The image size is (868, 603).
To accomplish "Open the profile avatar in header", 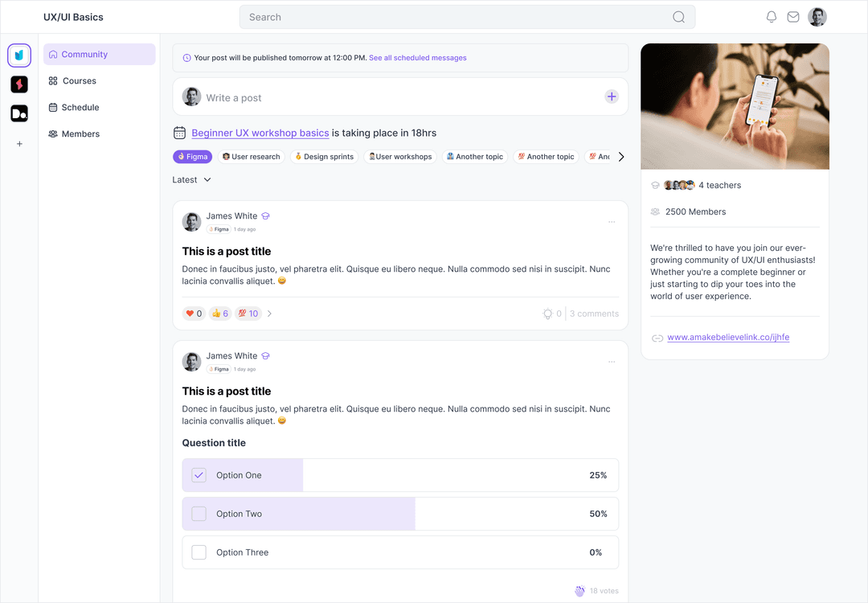I will (817, 17).
